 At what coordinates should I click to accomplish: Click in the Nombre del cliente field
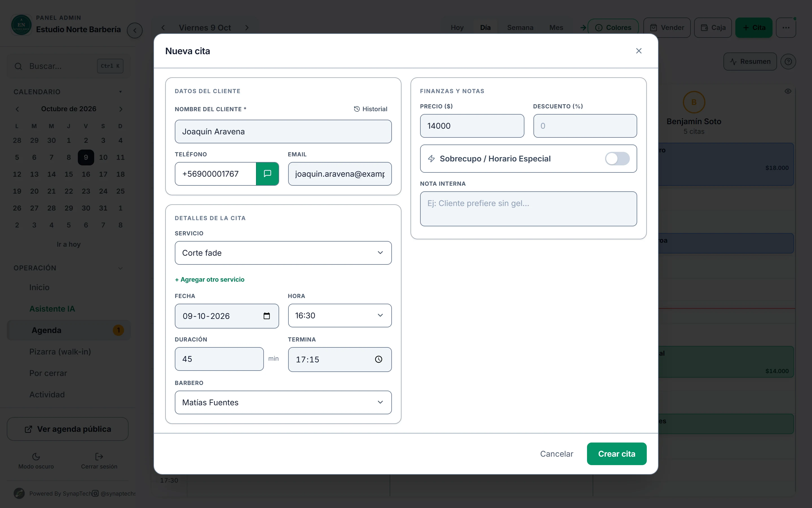283,131
